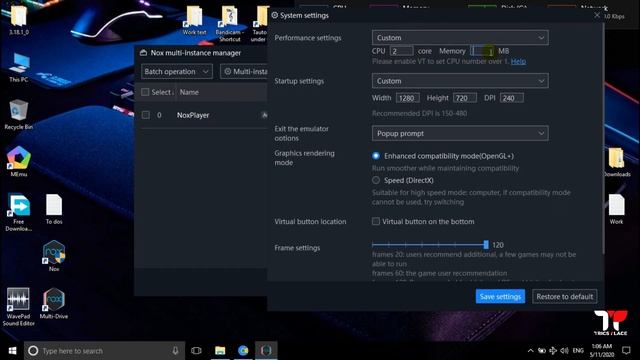Select the 3.18.1_0 folder icon
This screenshot has height=360, width=640.
point(19,20)
